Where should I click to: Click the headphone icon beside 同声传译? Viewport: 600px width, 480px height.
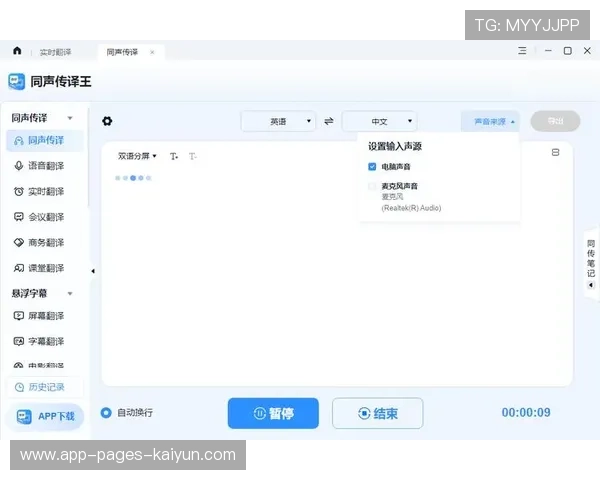tap(18, 141)
